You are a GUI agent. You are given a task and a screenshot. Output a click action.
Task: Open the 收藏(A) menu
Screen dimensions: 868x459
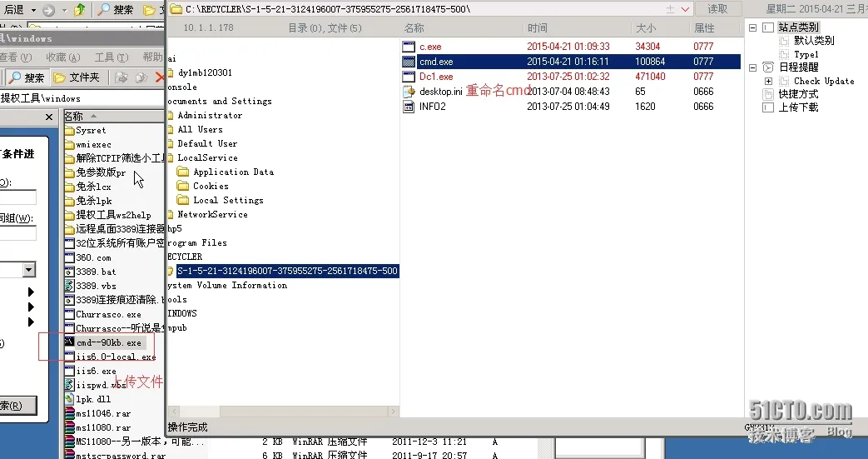[x=63, y=57]
